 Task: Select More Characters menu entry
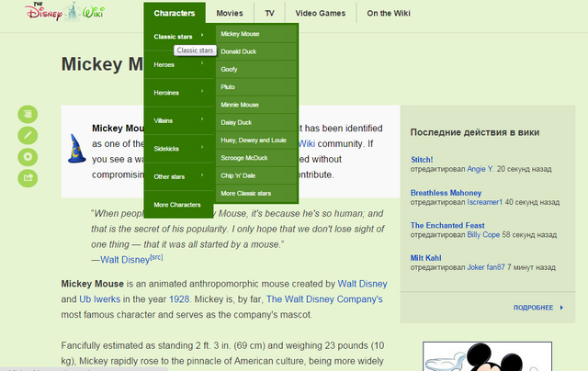179,205
